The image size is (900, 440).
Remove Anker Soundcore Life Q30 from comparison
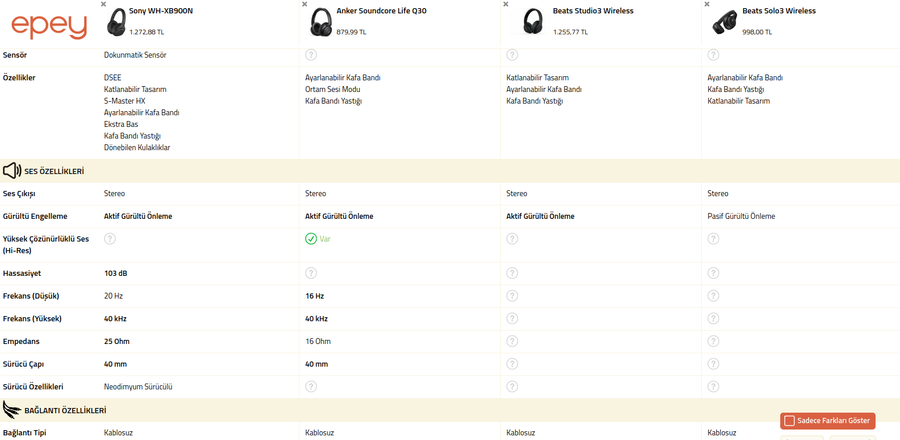tap(304, 3)
